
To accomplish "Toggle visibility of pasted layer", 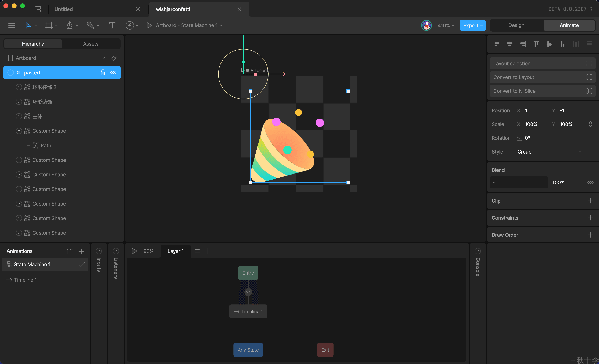I will pos(113,72).
